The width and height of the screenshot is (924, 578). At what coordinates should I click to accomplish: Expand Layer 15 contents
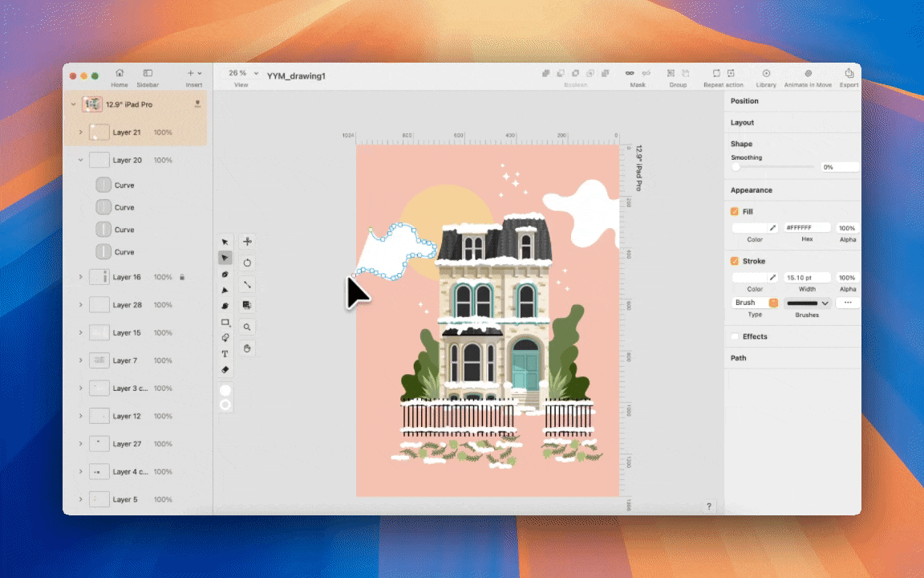click(x=81, y=332)
